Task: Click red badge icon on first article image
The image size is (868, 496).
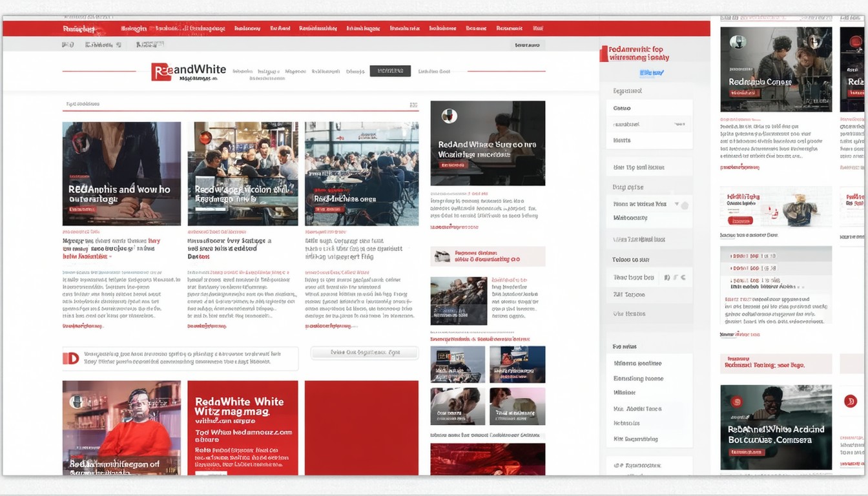Action: [x=80, y=142]
